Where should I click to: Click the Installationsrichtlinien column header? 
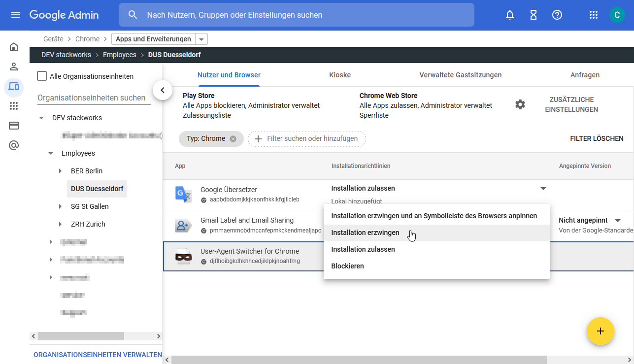click(x=361, y=166)
